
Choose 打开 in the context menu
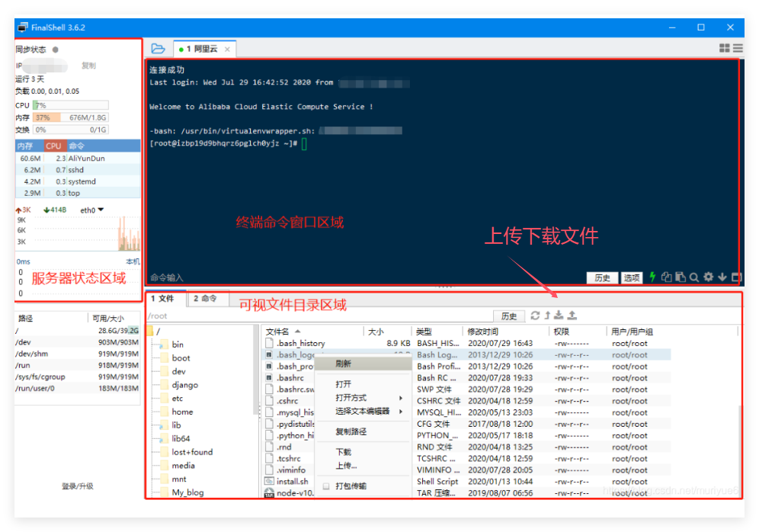pyautogui.click(x=343, y=384)
